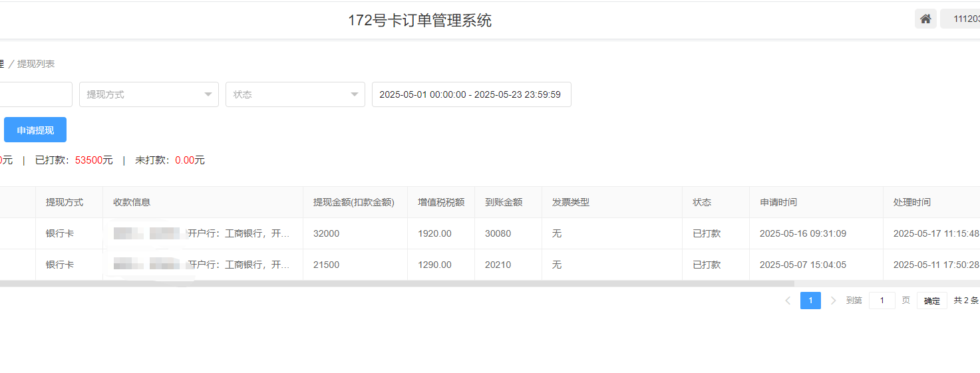Image resolution: width=980 pixels, height=373 pixels.
Task: Click the 状态 column header
Action: pos(702,202)
